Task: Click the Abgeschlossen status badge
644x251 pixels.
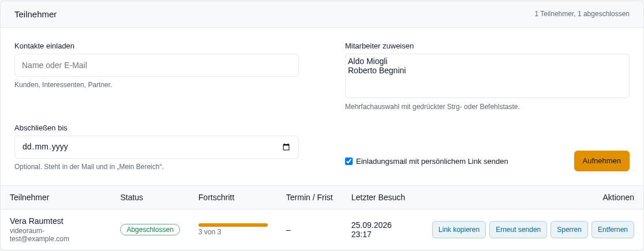Action: pyautogui.click(x=150, y=230)
